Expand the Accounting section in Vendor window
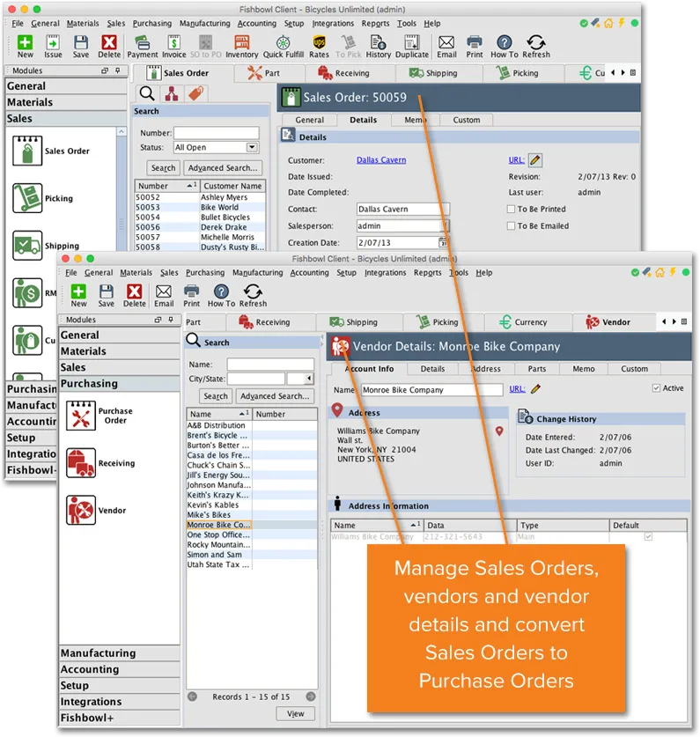 point(120,669)
